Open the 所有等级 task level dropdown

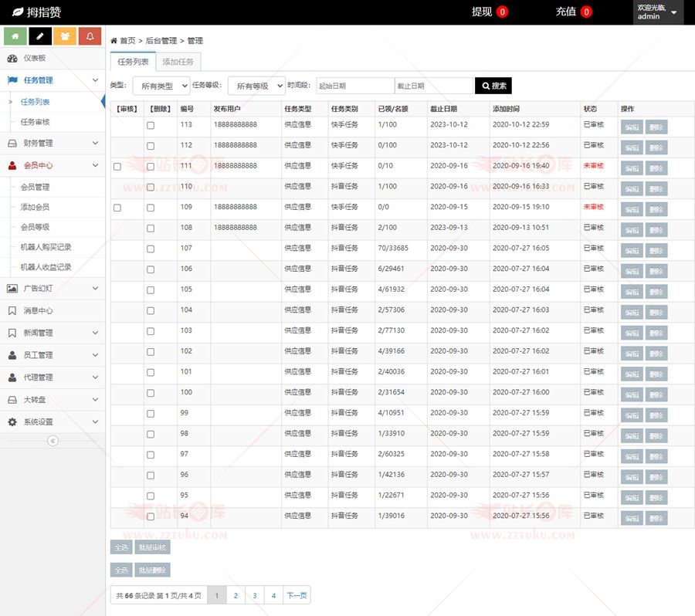tap(256, 86)
